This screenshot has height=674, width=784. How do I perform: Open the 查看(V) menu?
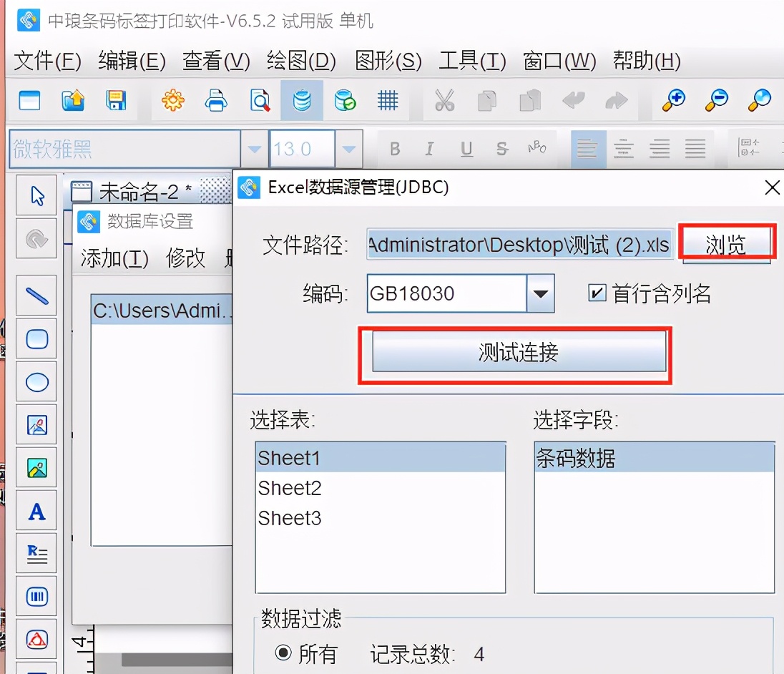tap(216, 61)
